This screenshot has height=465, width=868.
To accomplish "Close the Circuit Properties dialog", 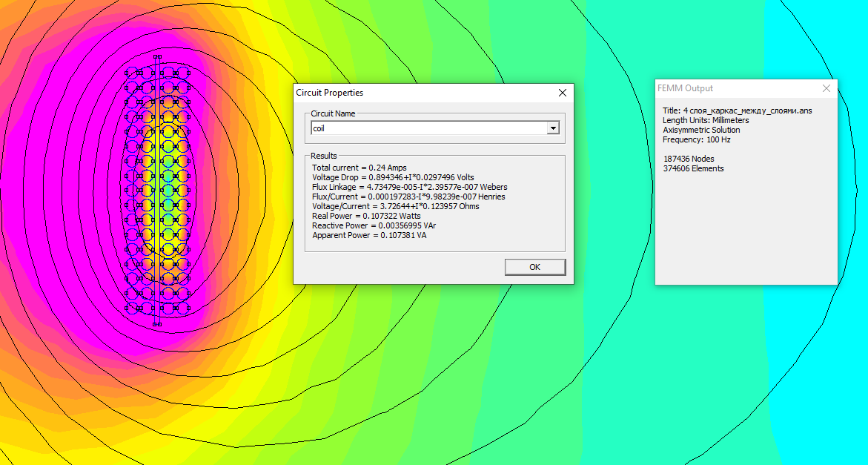I will coord(562,93).
